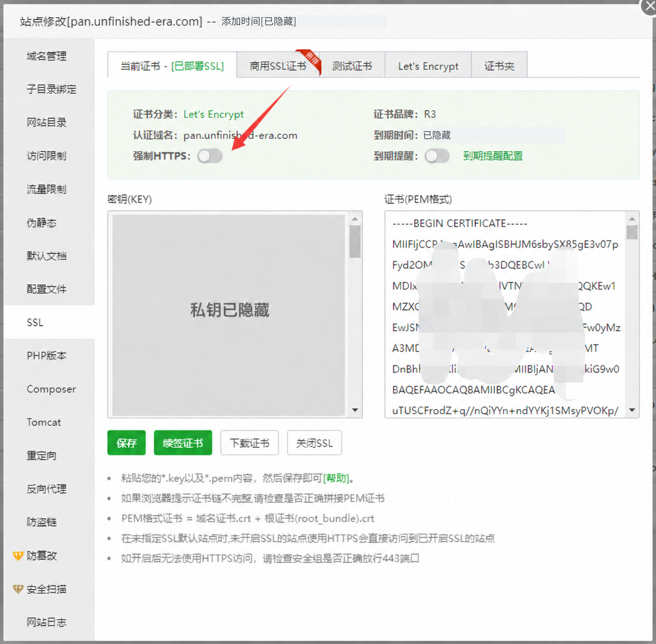The image size is (656, 644).
Task: Click the 续签证书 button
Action: pyautogui.click(x=183, y=443)
